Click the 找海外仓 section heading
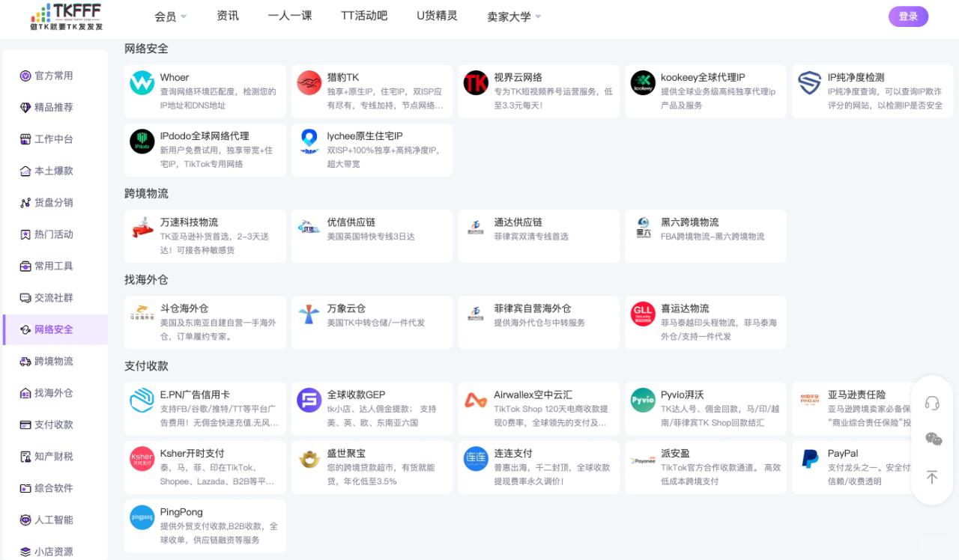The image size is (959, 560). click(x=146, y=279)
